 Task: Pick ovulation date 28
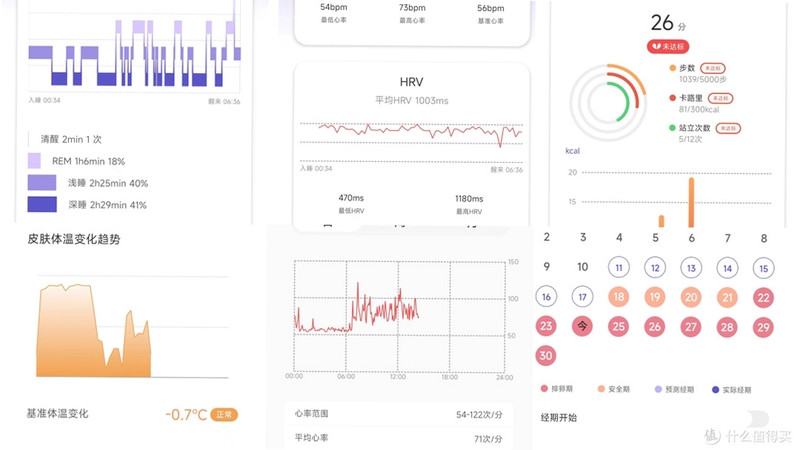(727, 327)
